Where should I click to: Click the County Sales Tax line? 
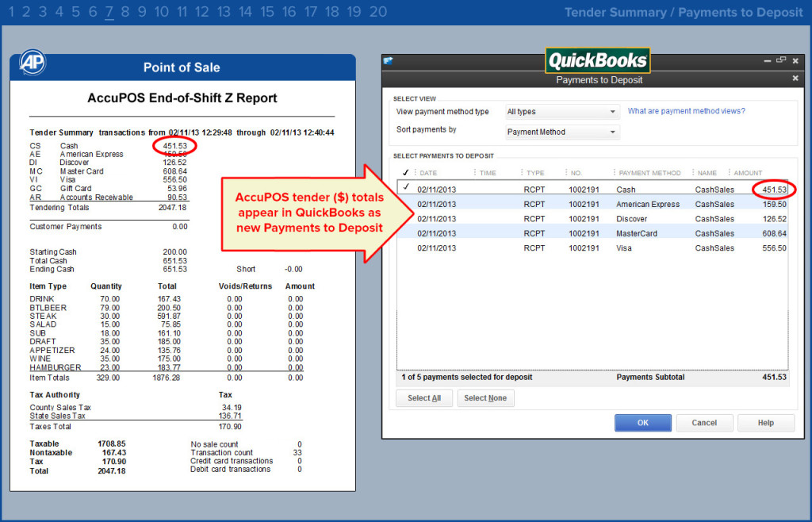click(136, 408)
